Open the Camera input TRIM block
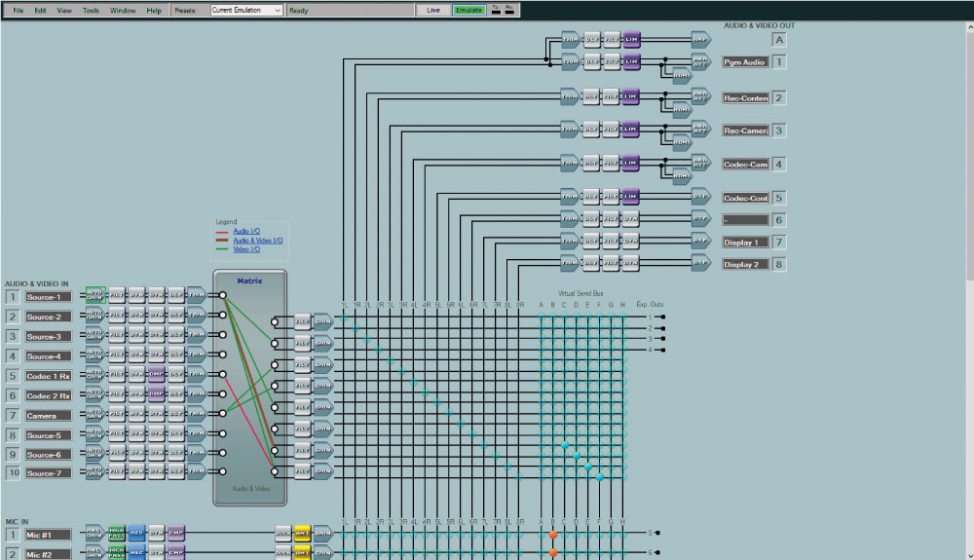974x560 pixels. [x=196, y=414]
